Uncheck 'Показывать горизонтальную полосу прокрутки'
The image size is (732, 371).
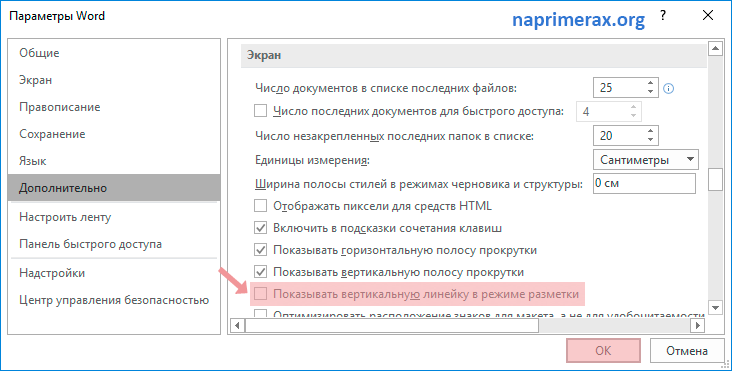(x=260, y=250)
